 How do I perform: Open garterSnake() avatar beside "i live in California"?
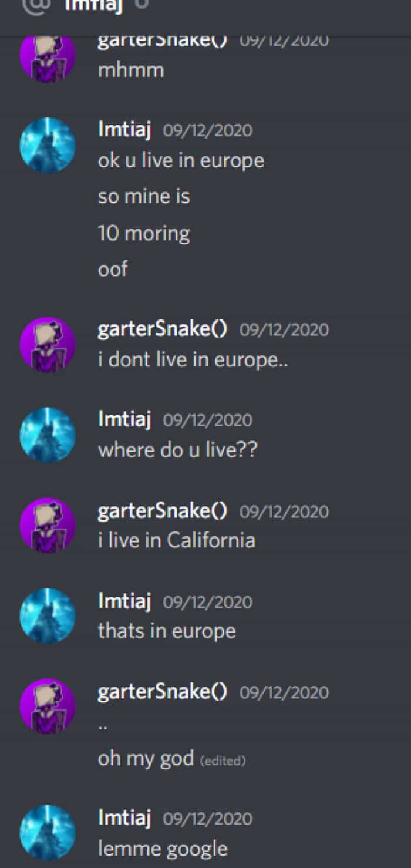tap(48, 526)
